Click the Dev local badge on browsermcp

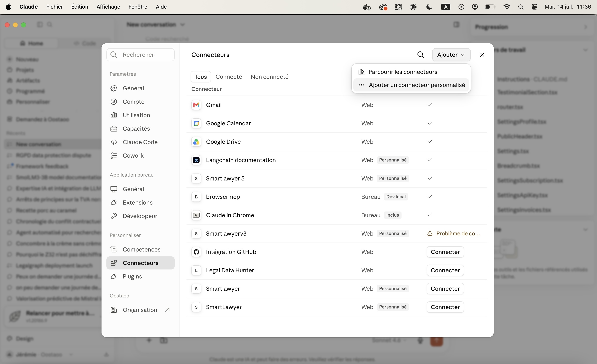[396, 197]
